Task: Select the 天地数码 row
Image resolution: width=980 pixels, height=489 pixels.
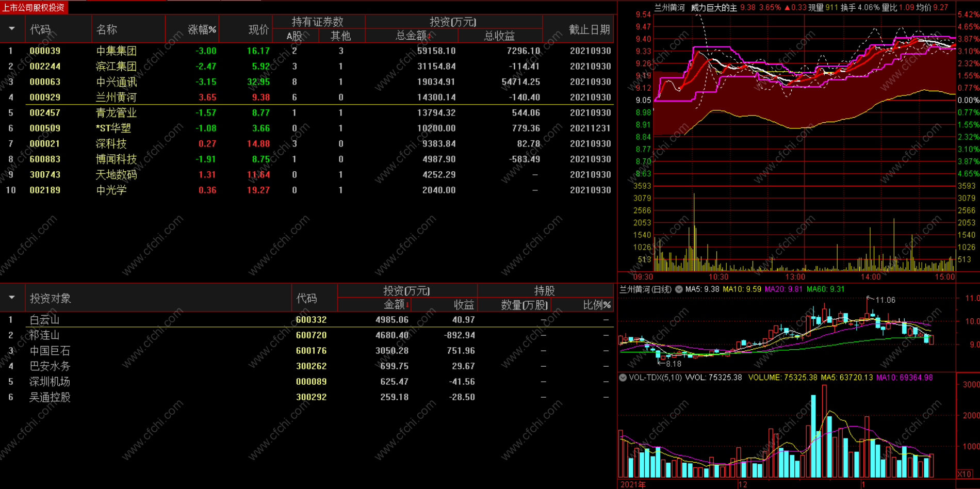Action: click(308, 174)
